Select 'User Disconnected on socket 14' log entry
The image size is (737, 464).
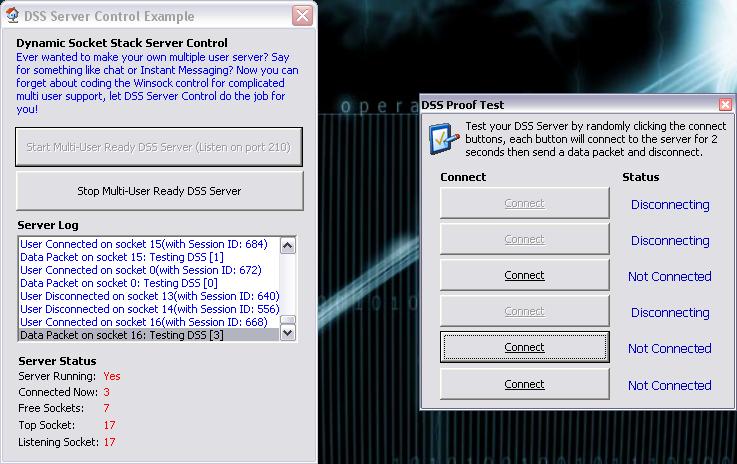click(149, 309)
